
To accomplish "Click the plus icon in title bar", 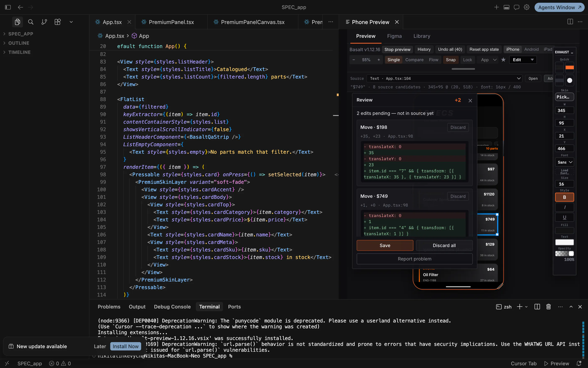I will coord(497,7).
